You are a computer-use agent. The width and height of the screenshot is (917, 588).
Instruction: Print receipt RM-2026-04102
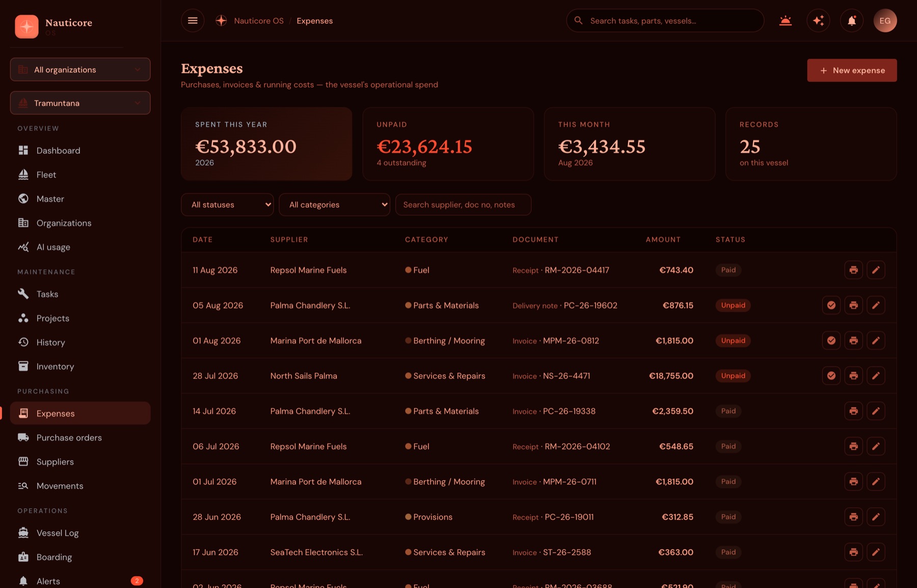coord(853,446)
